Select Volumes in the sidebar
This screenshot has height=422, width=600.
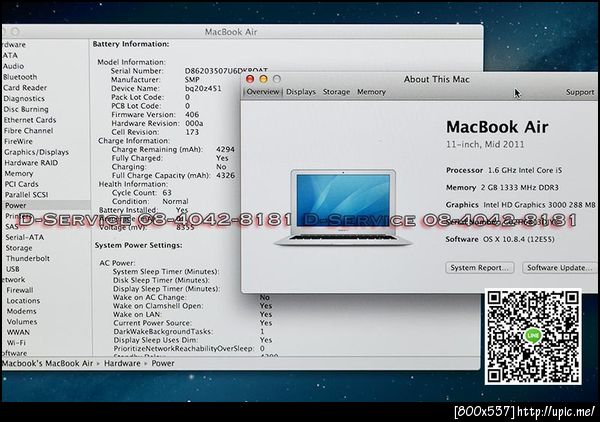point(22,322)
